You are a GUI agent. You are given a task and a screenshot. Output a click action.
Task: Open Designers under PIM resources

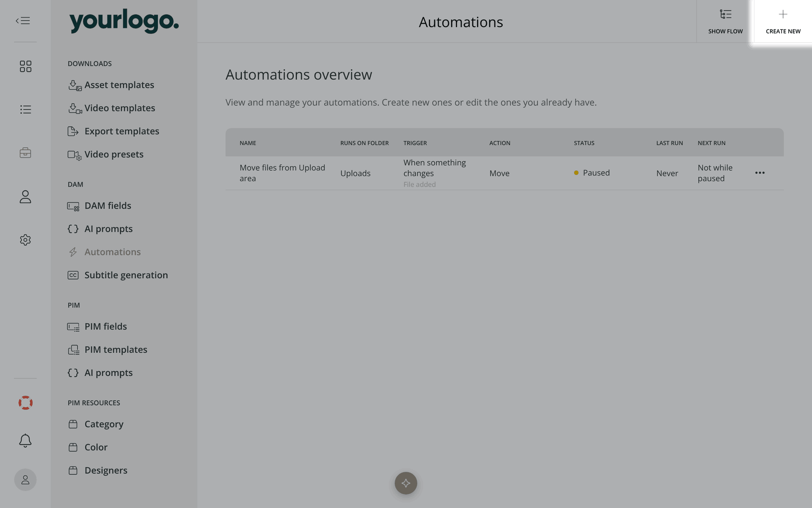pyautogui.click(x=97, y=471)
